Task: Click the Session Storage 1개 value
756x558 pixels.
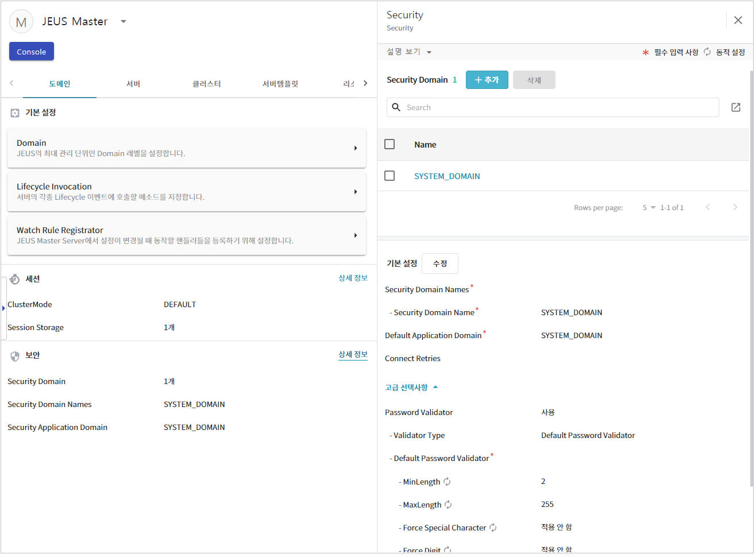Action: pyautogui.click(x=169, y=327)
